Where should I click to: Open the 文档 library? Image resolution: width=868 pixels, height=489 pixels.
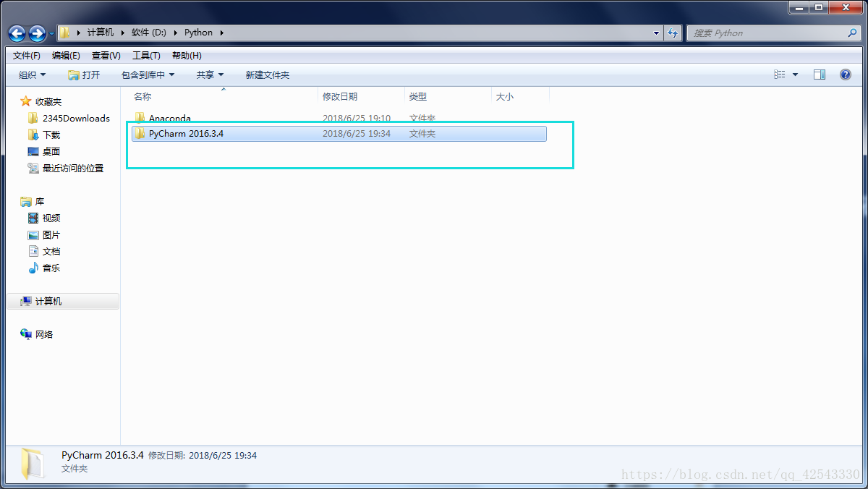pyautogui.click(x=51, y=251)
